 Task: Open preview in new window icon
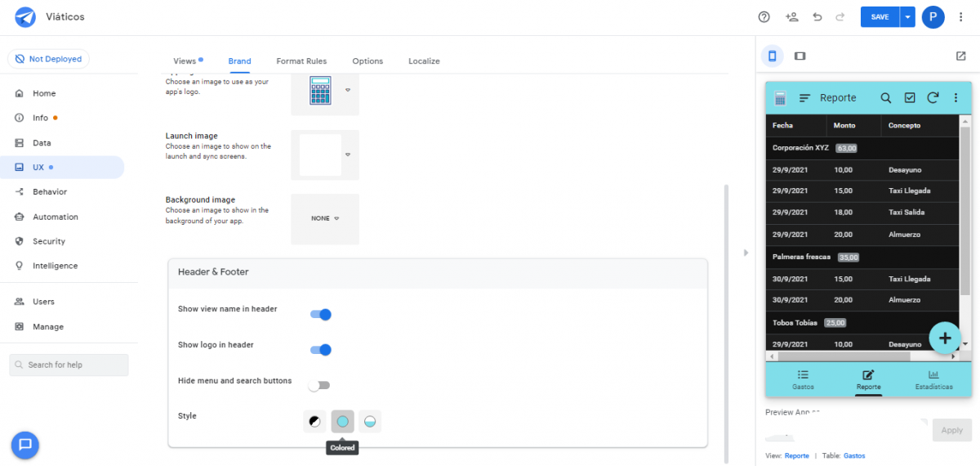click(x=960, y=56)
